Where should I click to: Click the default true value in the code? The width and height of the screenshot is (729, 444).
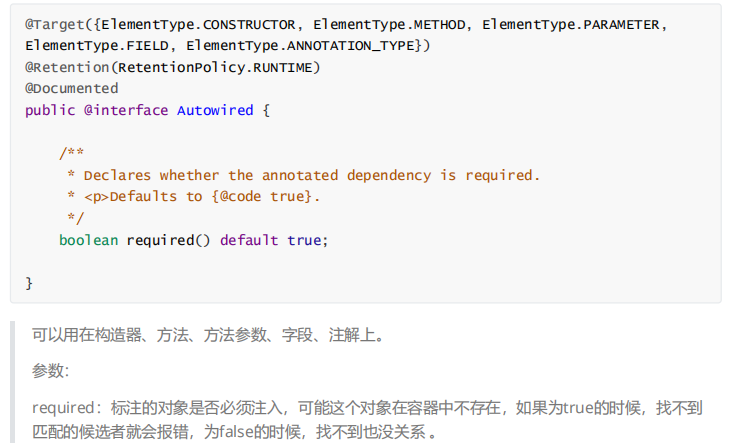(x=271, y=240)
